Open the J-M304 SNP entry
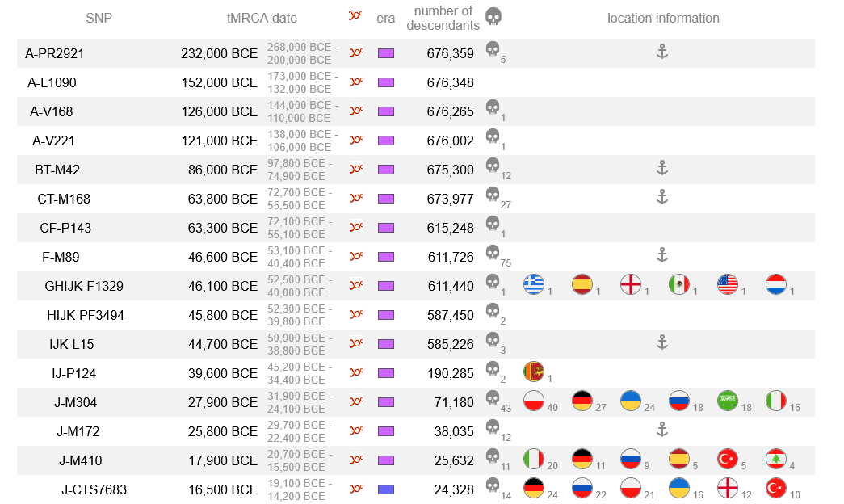The width and height of the screenshot is (844, 504). 75,402
